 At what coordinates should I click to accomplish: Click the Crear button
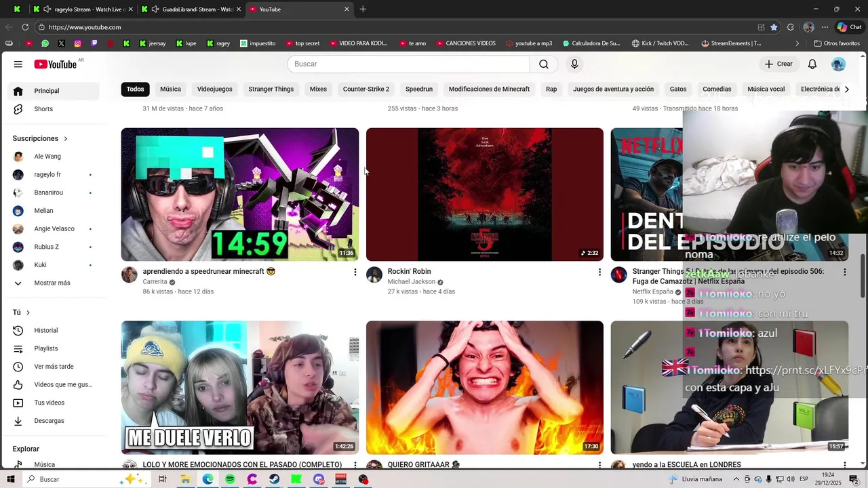778,64
